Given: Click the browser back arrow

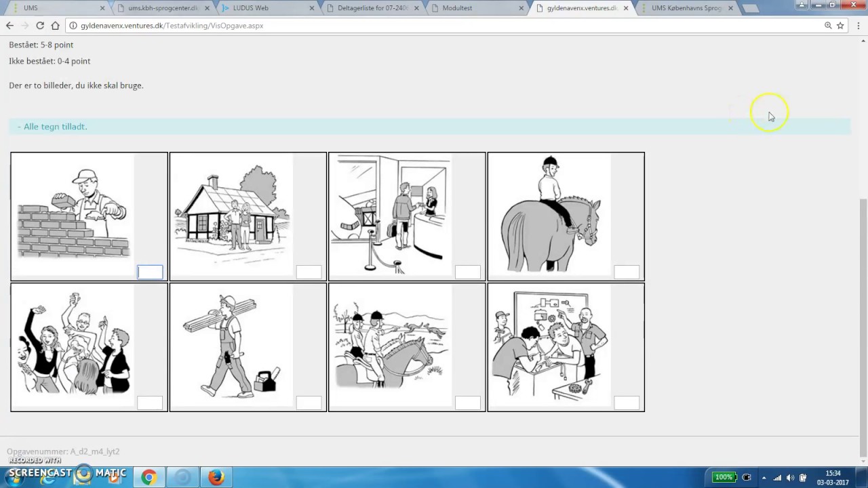Looking at the screenshot, I should tap(9, 26).
